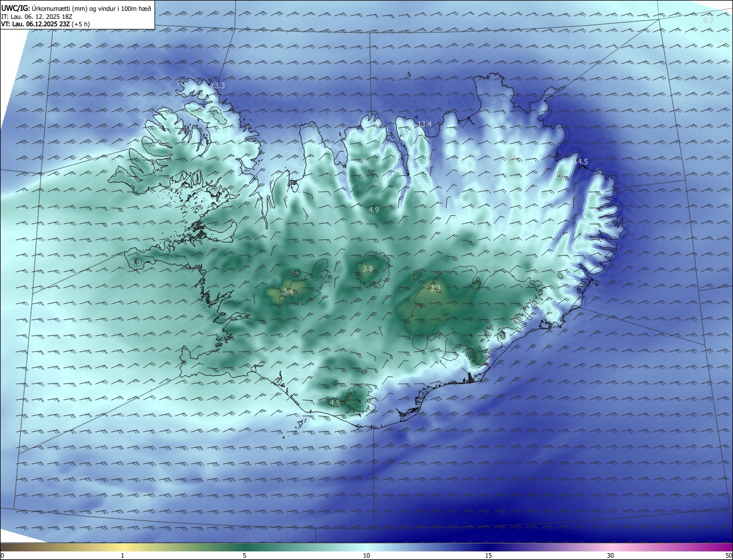
Task: Click the 13.4 value label on the map
Action: tap(424, 124)
